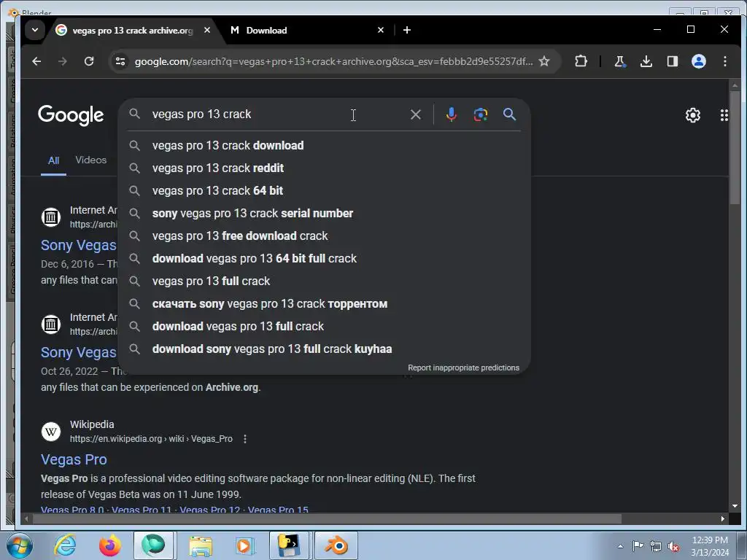
Task: Toggle the Chrome side panel
Action: 672,61
